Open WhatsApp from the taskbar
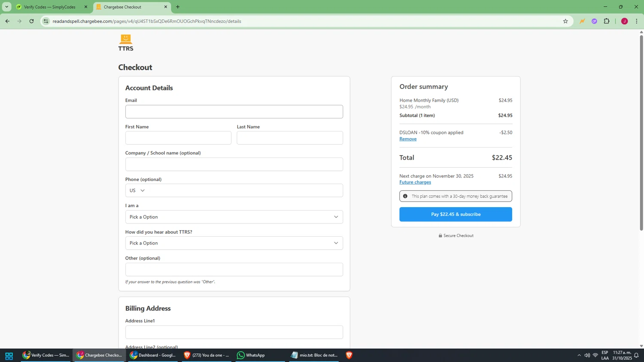 (x=260, y=355)
